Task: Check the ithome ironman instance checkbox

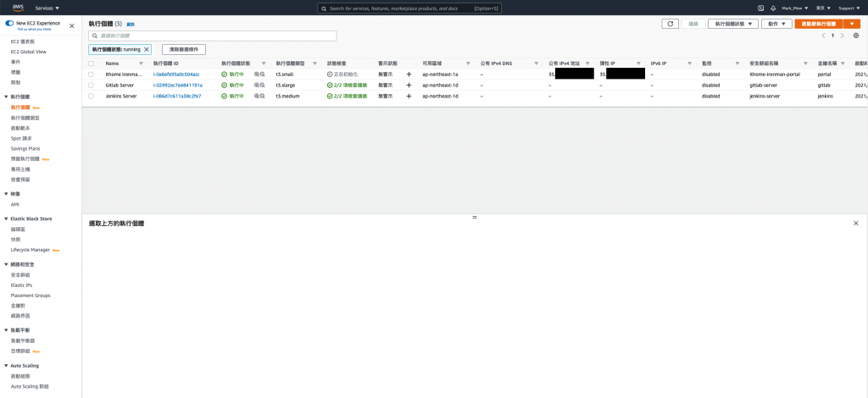Action: [x=91, y=74]
